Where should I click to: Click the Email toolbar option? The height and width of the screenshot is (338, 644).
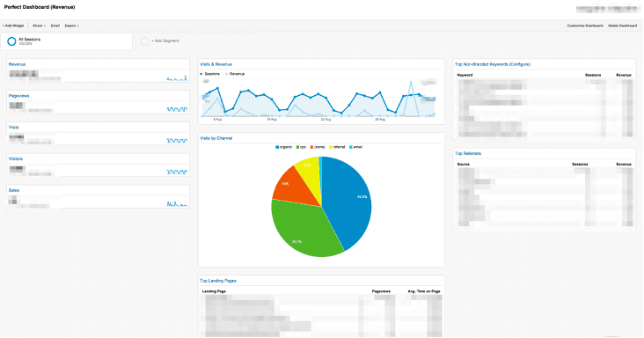point(55,26)
